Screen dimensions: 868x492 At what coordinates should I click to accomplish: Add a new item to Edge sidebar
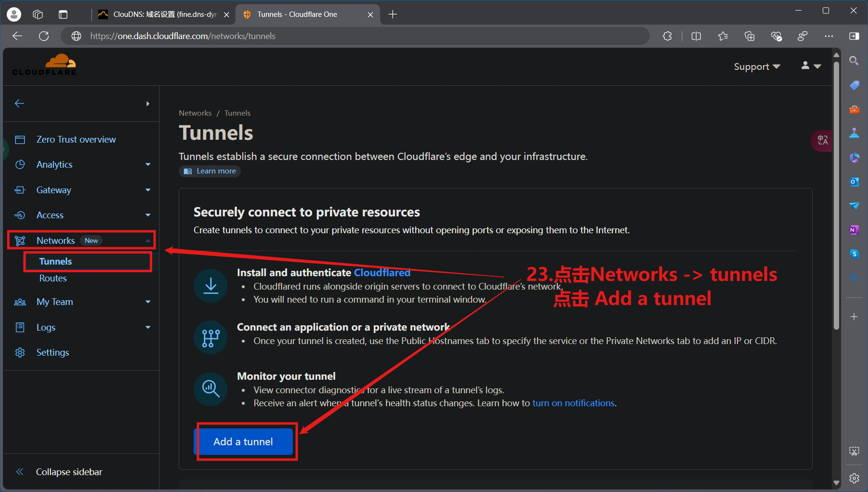854,317
